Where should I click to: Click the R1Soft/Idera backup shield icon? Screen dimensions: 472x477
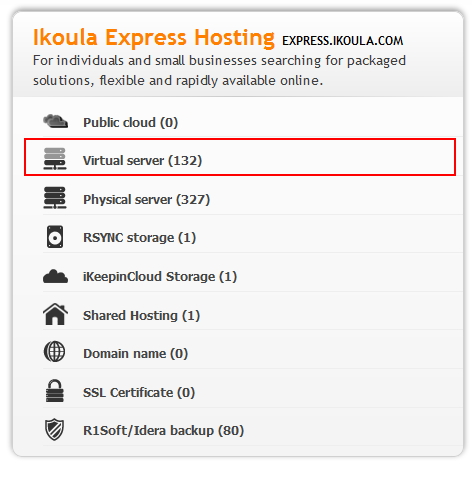pos(54,429)
